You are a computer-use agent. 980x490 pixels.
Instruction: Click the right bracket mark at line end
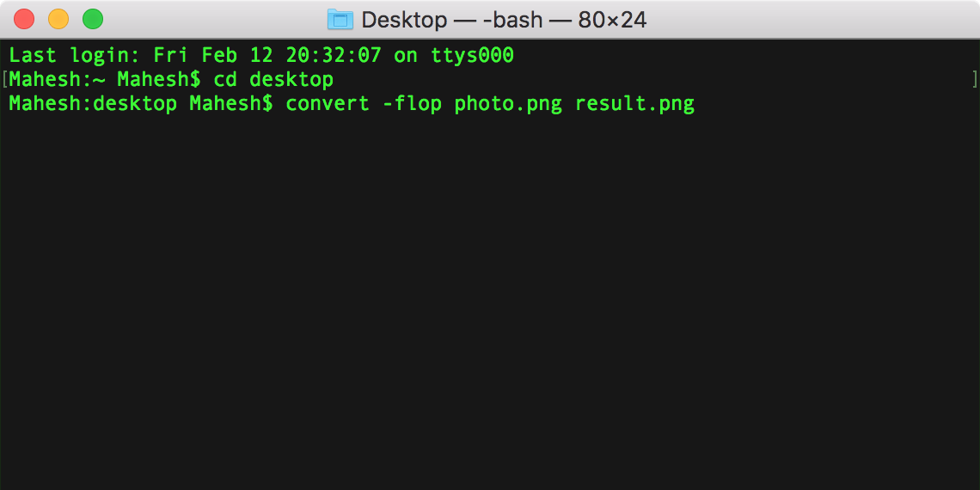[x=974, y=79]
